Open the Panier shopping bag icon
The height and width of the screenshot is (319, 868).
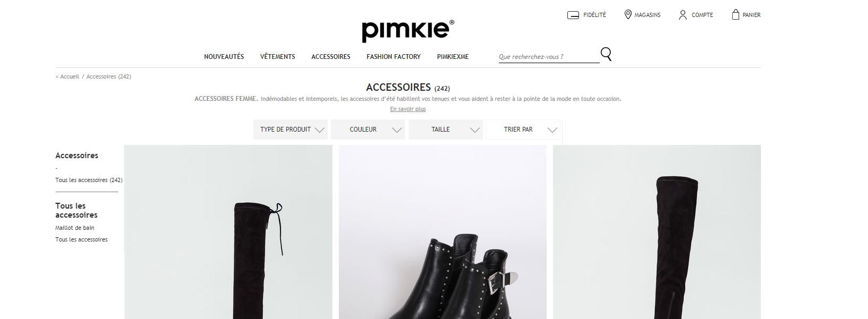pyautogui.click(x=735, y=14)
